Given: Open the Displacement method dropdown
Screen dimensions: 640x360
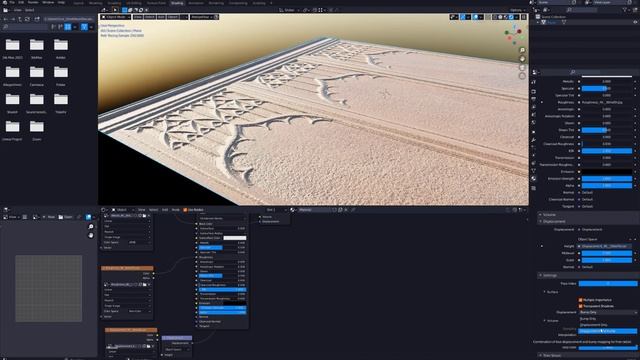Looking at the screenshot, I should pyautogui.click(x=607, y=312).
